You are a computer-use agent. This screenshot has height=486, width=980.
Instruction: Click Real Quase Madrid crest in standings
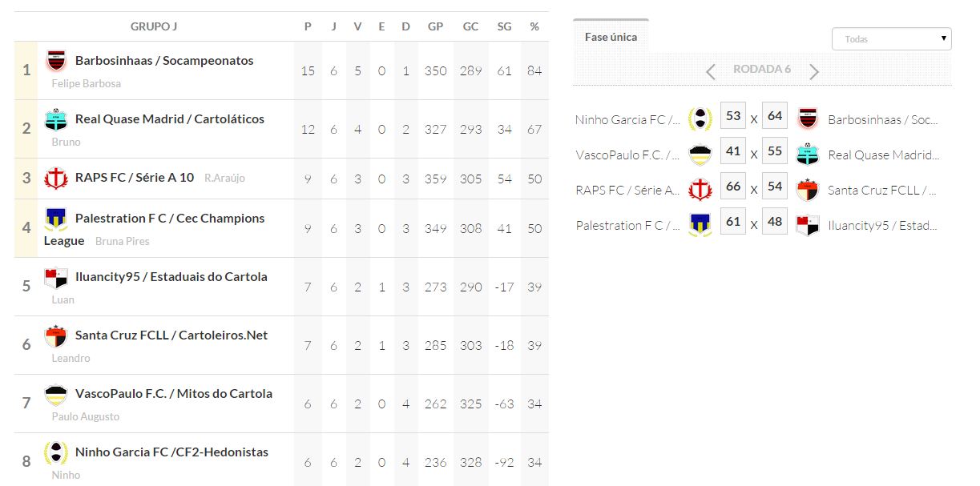[55, 119]
